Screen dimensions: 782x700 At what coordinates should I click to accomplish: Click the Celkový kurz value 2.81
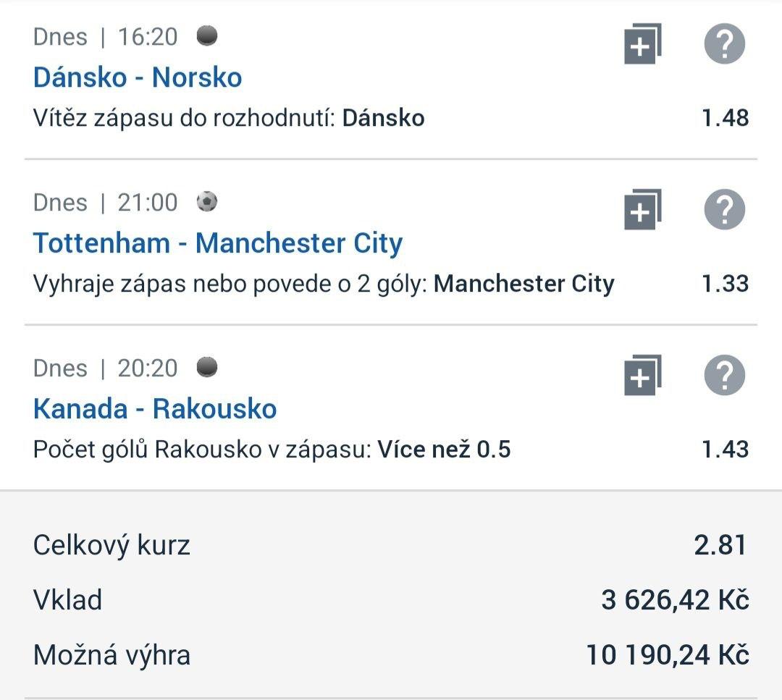coord(720,545)
